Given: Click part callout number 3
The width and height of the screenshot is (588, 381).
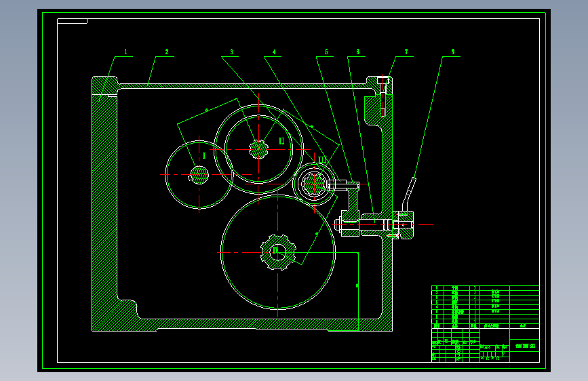Looking at the screenshot, I should click(231, 52).
